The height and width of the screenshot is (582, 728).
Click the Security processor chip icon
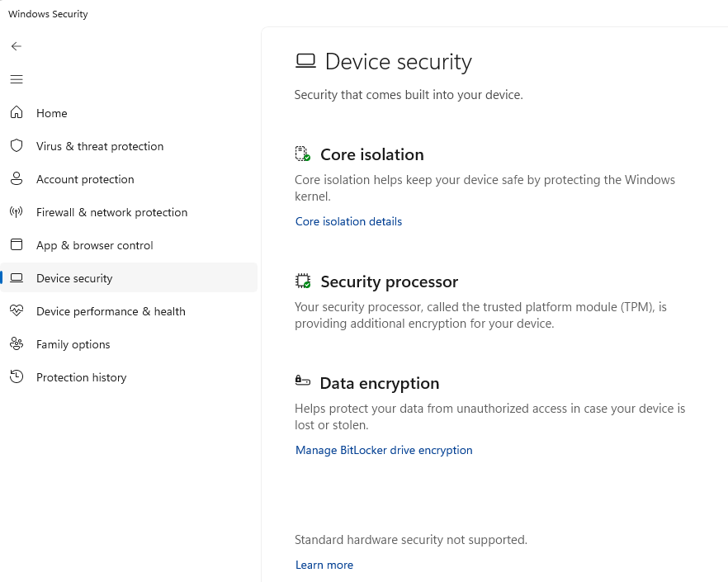tap(303, 282)
